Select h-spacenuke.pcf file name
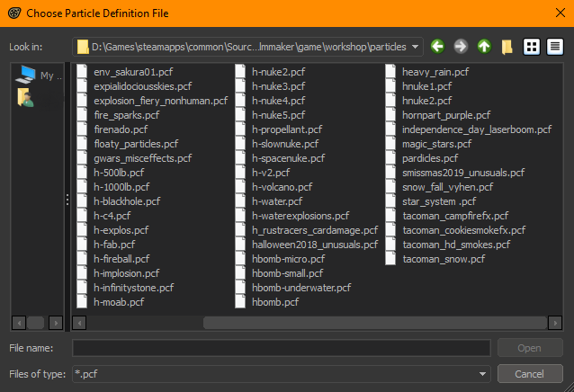This screenshot has width=574, height=392. tap(289, 158)
